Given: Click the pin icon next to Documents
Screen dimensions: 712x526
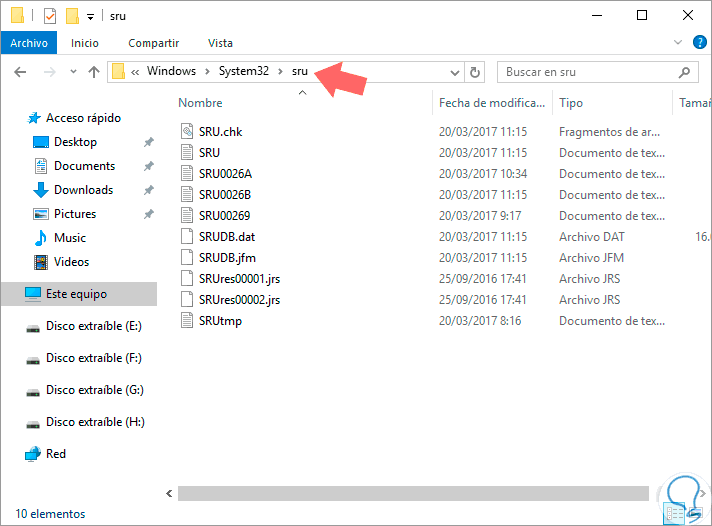Looking at the screenshot, I should click(148, 166).
